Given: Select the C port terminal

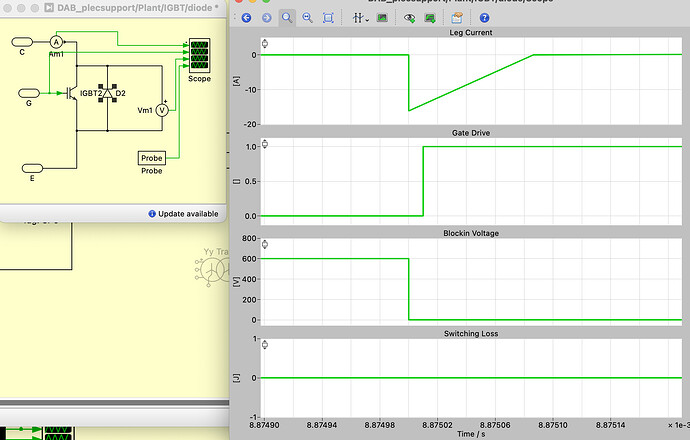Looking at the screenshot, I should coord(22,42).
